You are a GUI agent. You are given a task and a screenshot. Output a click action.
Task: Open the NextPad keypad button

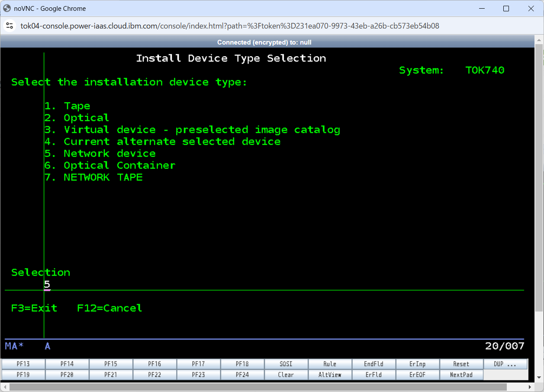pyautogui.click(x=461, y=375)
